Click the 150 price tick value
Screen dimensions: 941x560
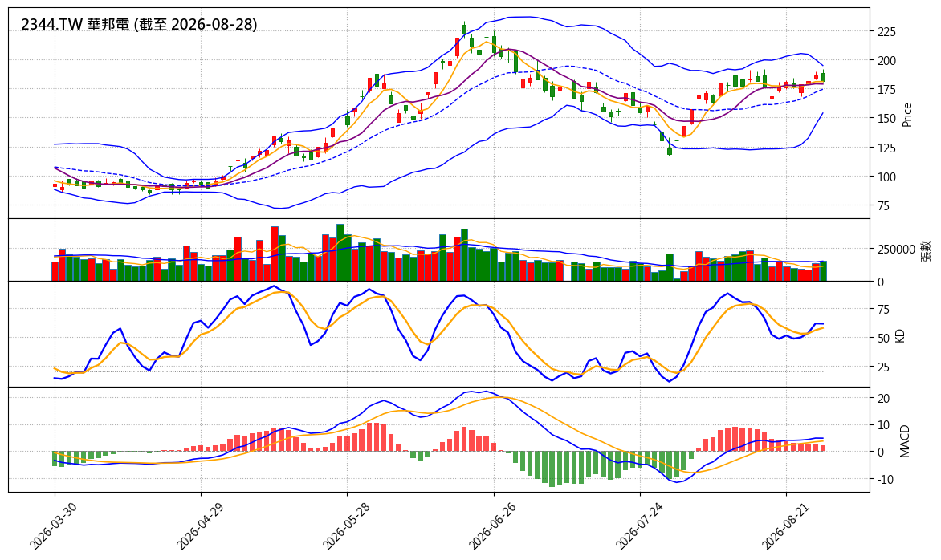886,119
